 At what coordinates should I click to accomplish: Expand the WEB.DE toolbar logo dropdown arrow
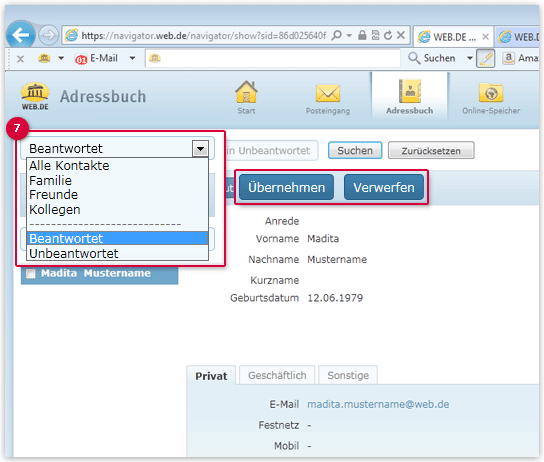click(x=61, y=58)
